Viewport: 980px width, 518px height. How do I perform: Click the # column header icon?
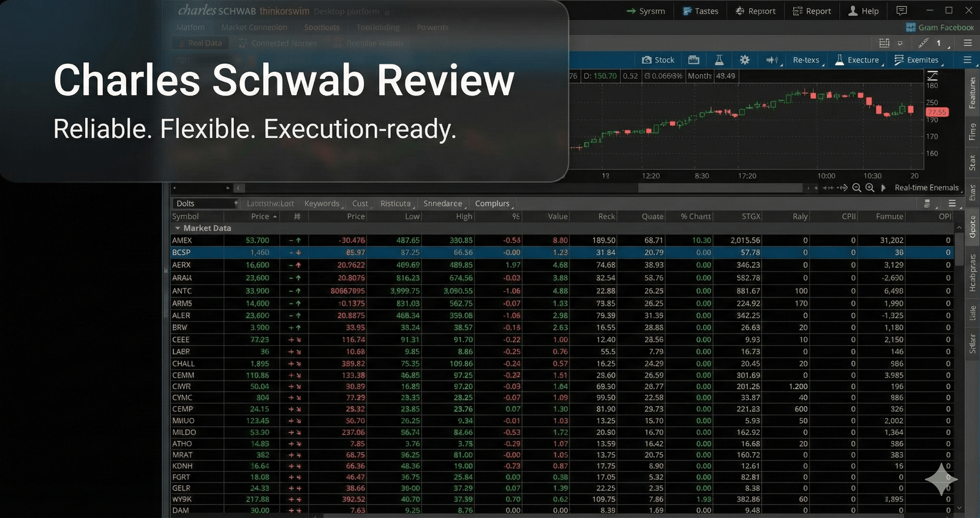pos(297,216)
